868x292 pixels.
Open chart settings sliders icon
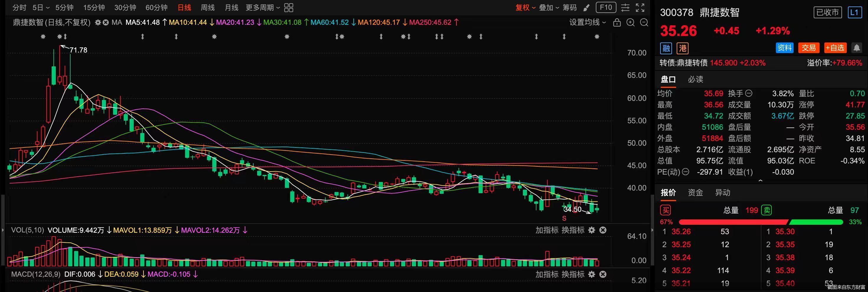tap(625, 7)
